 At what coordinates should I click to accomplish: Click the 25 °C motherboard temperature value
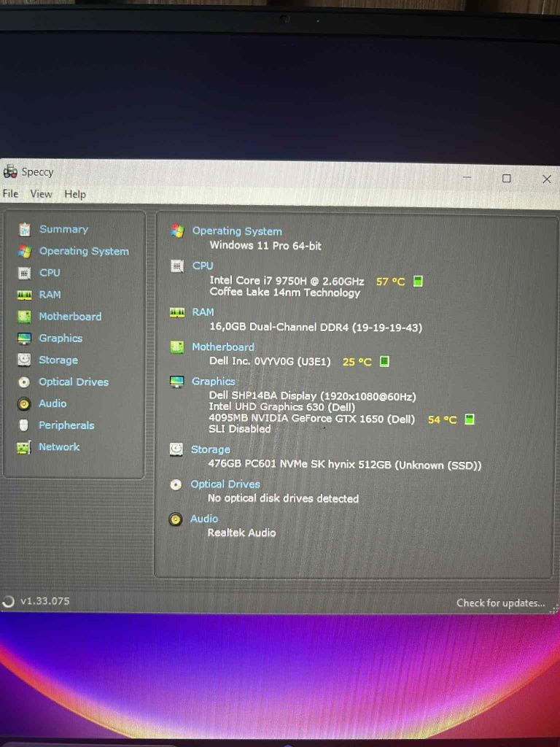tap(357, 362)
